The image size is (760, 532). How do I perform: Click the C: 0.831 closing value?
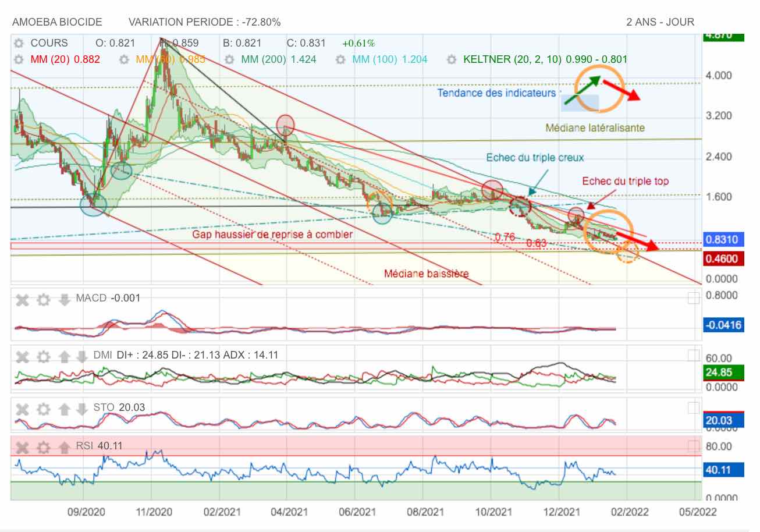[x=306, y=43]
